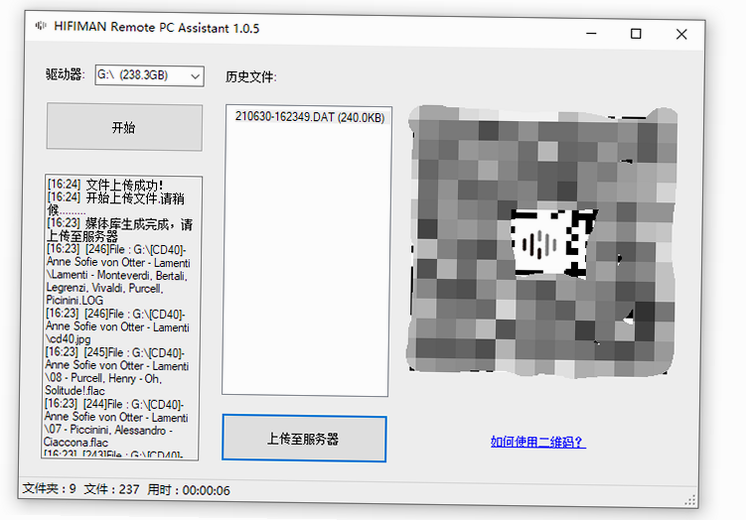
Task: Click the HIFIMAN app icon in title bar
Action: tap(40, 25)
